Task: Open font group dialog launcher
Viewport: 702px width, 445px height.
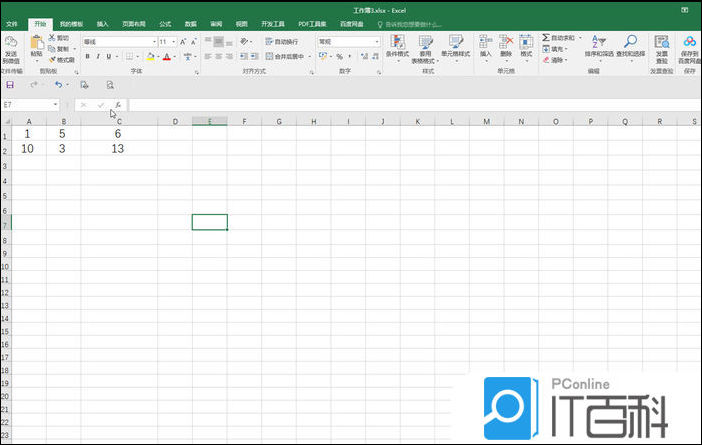Action: coord(197,72)
